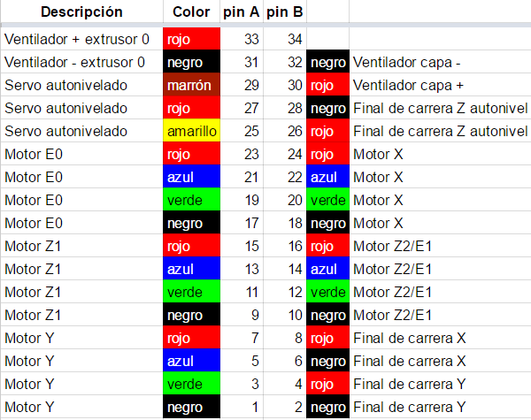Click the 'Ventilador capa +' cell
This screenshot has width=531, height=420.
[x=440, y=85]
